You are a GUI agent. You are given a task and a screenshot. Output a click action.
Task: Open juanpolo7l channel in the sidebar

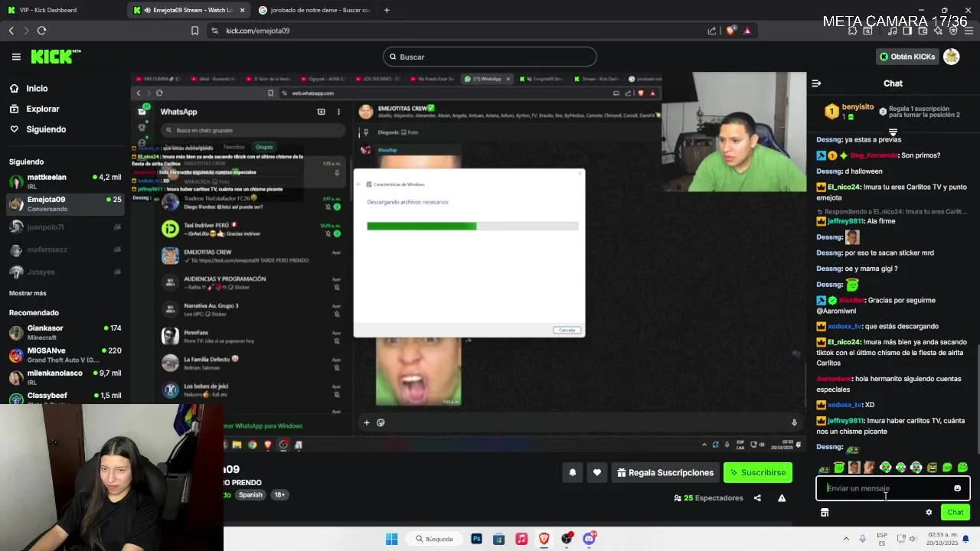tap(65, 227)
